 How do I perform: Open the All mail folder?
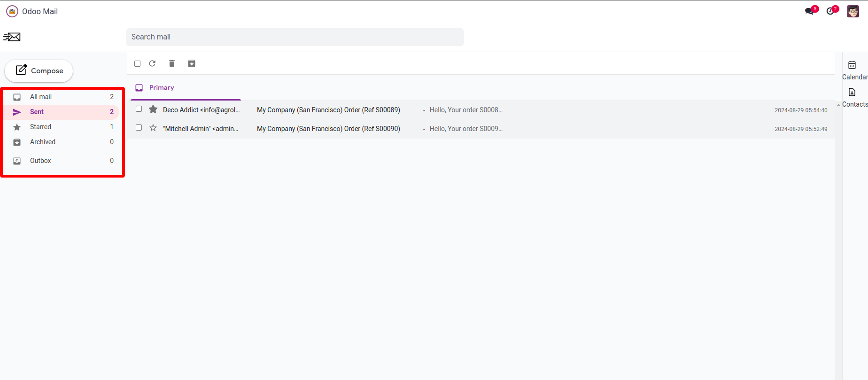(62, 97)
